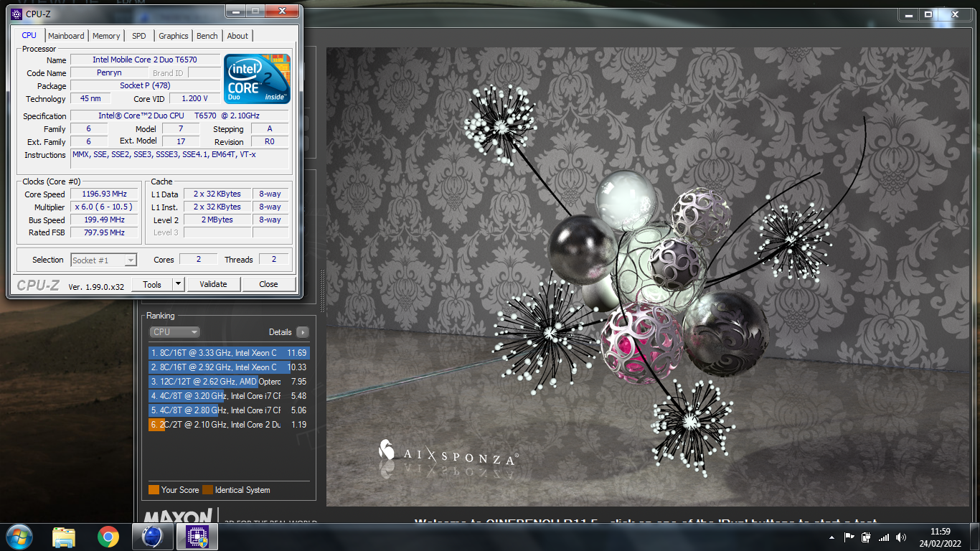
Task: Click the Intel Core 2 Duo logo
Action: coord(257,78)
